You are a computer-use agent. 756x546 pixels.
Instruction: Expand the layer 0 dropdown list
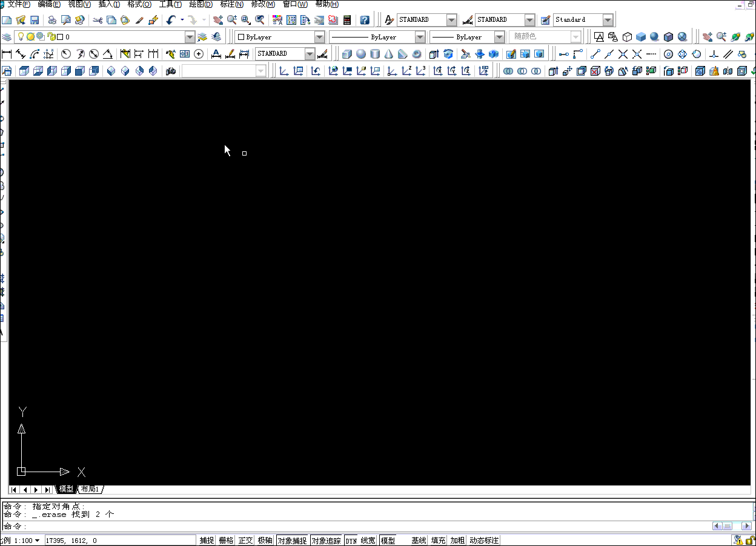[190, 37]
